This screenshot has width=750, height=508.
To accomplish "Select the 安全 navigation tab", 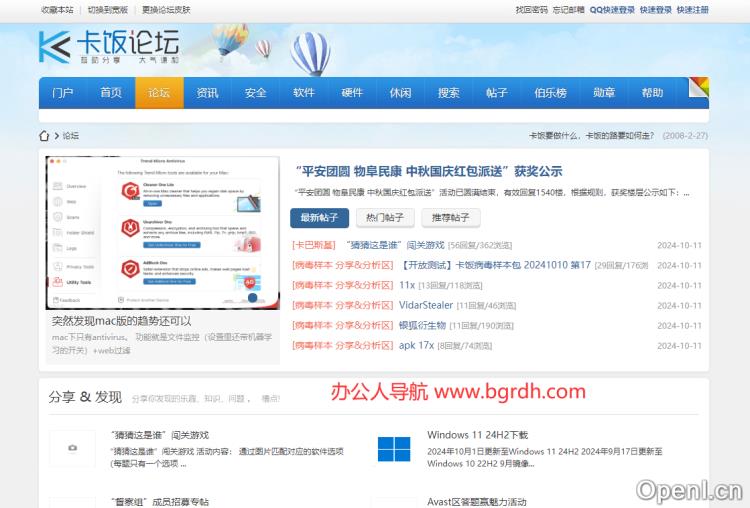I will tap(256, 93).
